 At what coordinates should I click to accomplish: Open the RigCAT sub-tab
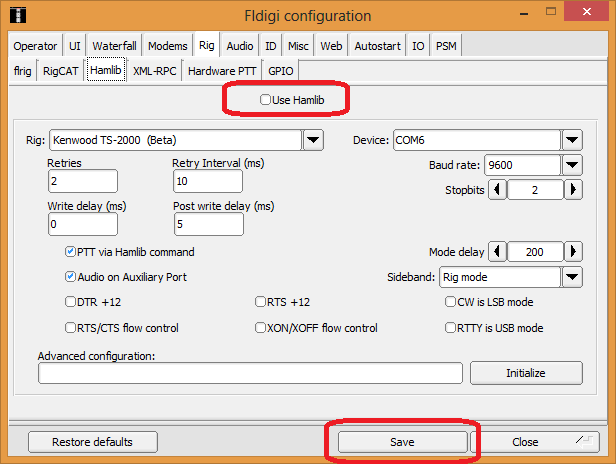click(62, 71)
